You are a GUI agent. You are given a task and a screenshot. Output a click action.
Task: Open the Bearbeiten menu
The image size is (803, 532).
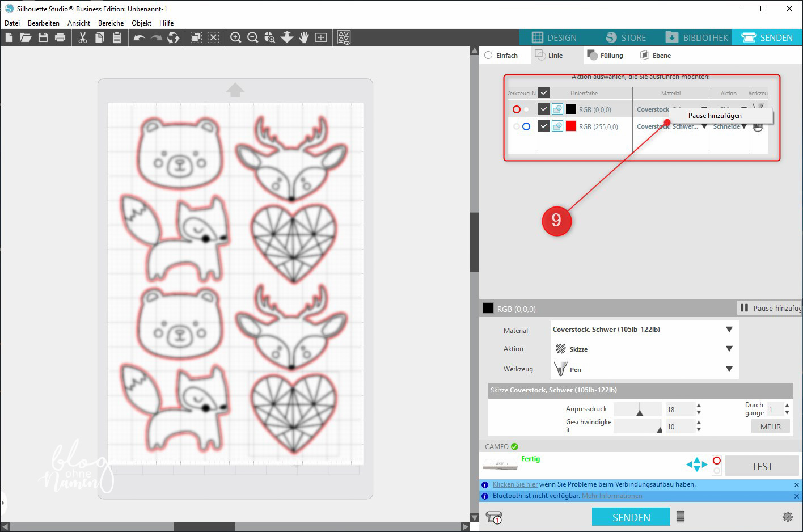pyautogui.click(x=44, y=23)
